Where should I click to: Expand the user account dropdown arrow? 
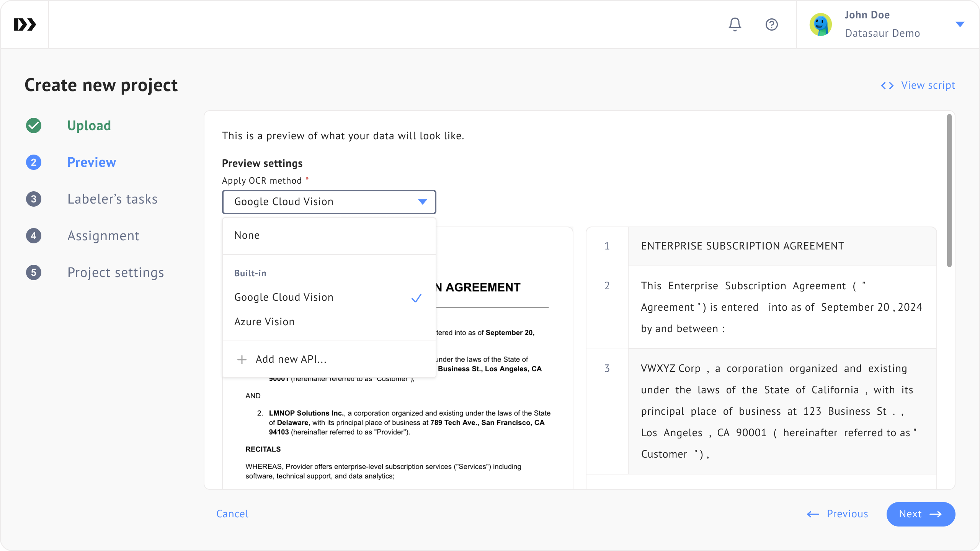960,24
